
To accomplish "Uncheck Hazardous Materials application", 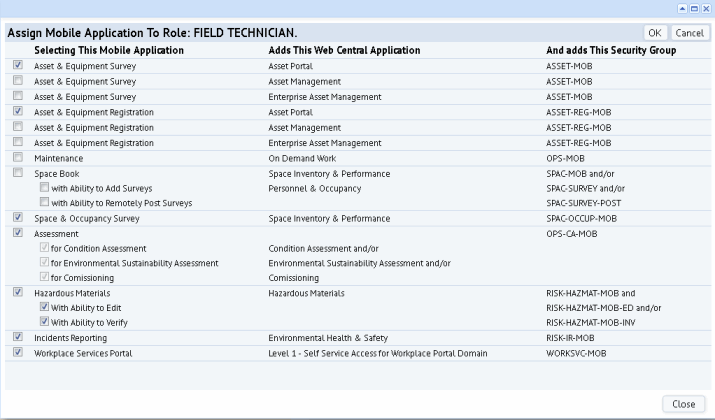I will point(18,293).
